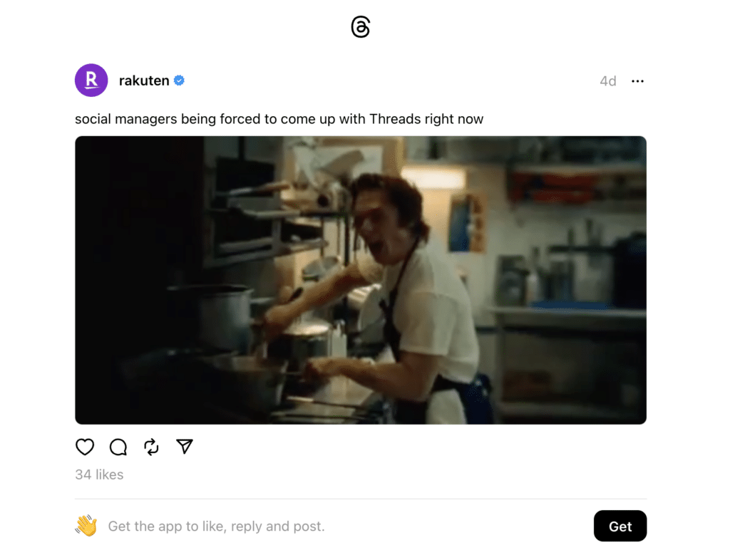The width and height of the screenshot is (730, 560).
Task: Click the 4d timestamp of the post
Action: point(607,81)
